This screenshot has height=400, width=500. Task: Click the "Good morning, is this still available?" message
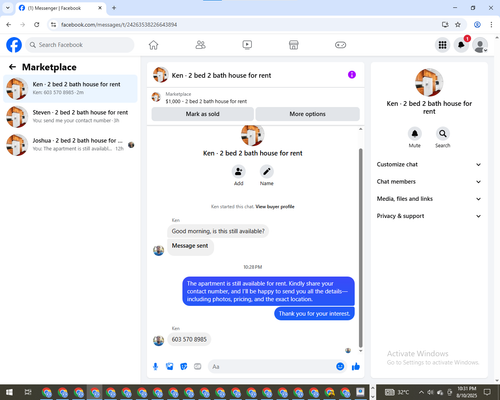218,231
